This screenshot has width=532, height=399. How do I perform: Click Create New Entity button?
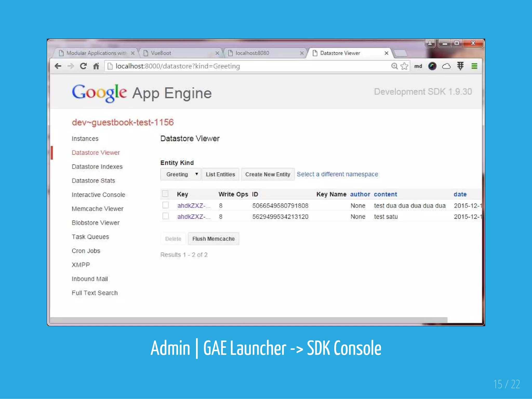coord(268,174)
